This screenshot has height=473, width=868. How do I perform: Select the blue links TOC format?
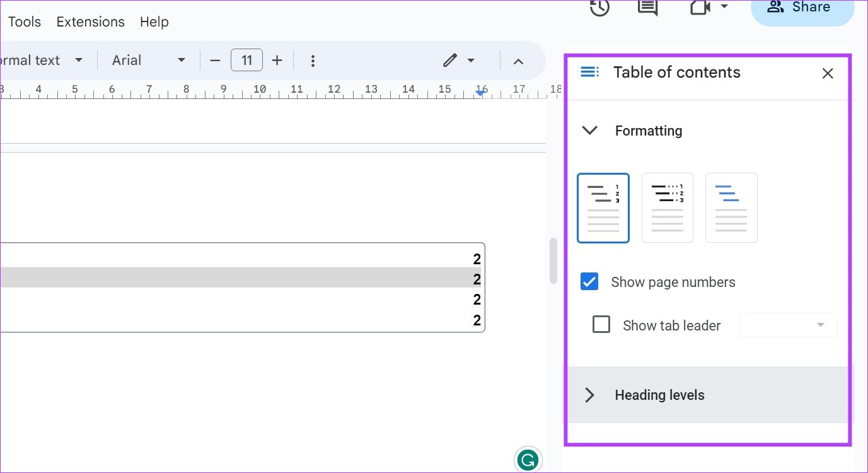click(x=731, y=208)
